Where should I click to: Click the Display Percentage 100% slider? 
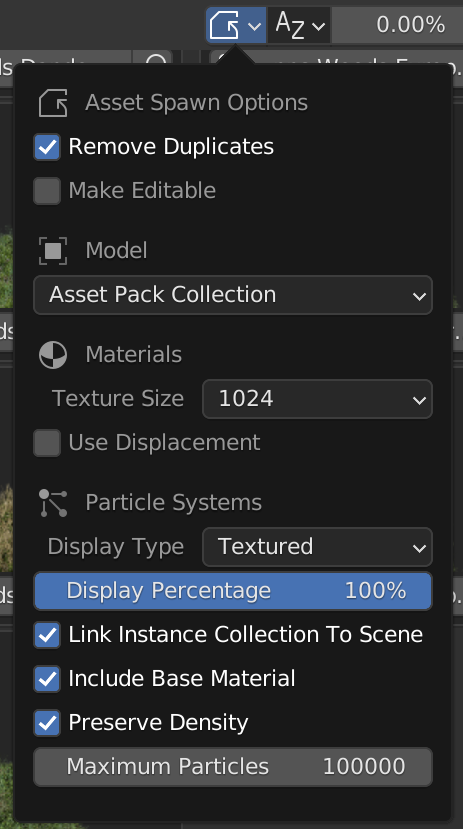pyautogui.click(x=233, y=591)
